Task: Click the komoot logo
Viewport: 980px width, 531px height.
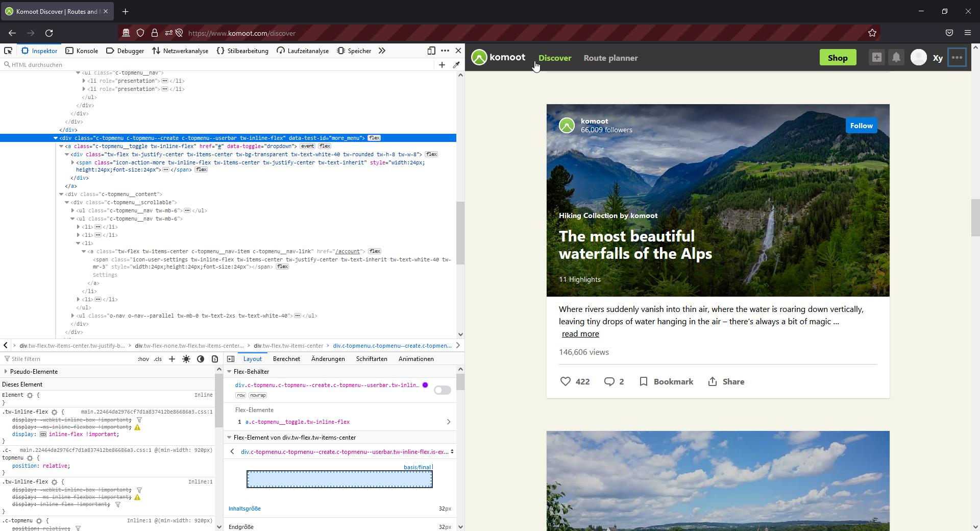Action: click(498, 58)
